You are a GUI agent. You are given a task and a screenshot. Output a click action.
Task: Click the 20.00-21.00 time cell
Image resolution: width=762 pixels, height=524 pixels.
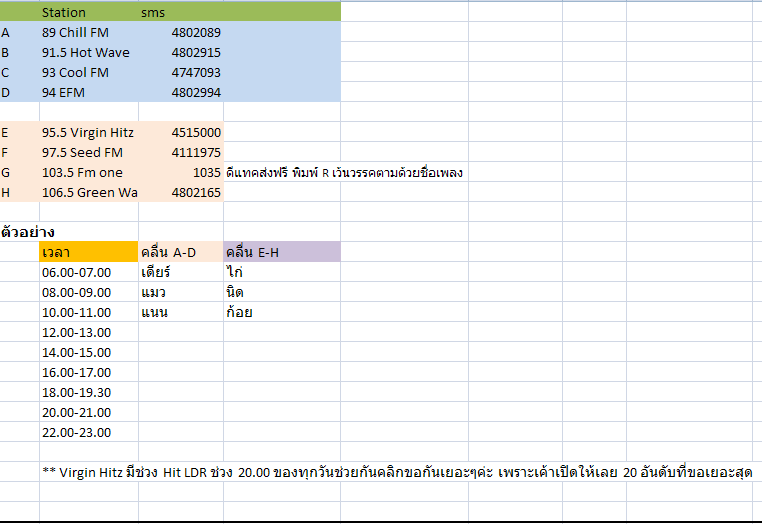89,412
